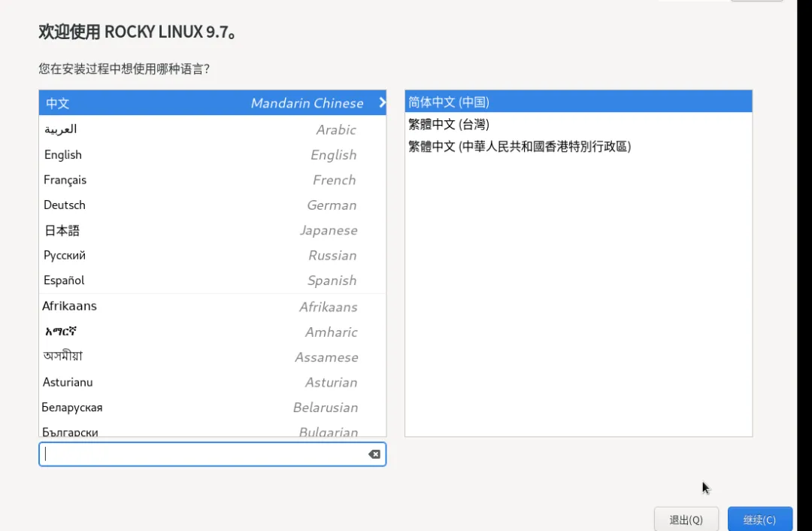Choose Asturianu Asturian language
The width and height of the screenshot is (812, 531).
click(x=212, y=382)
